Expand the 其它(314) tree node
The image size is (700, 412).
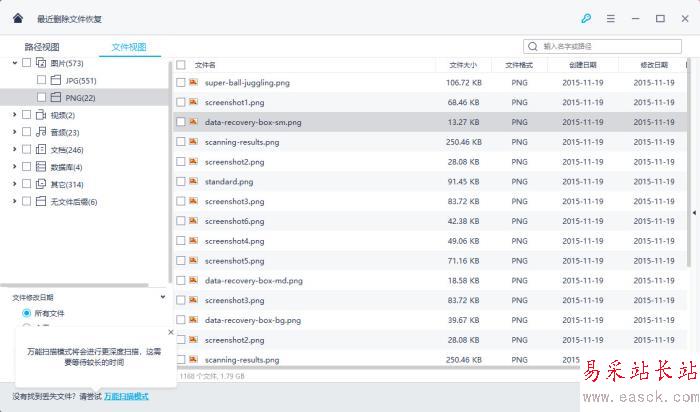(14, 184)
